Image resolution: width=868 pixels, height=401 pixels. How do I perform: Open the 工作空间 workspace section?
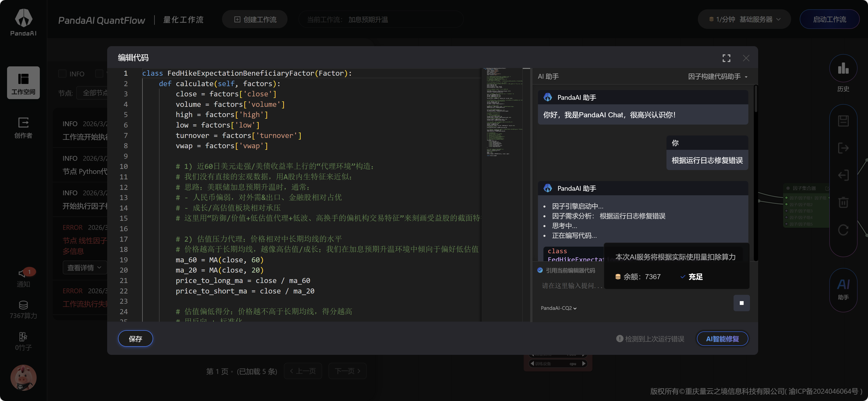(x=23, y=83)
